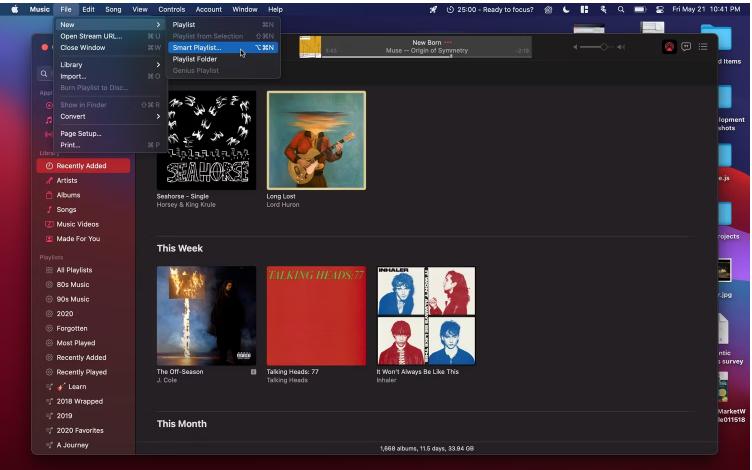This screenshot has width=752, height=470.
Task: Click the Songs note icon in sidebar
Action: [x=48, y=210]
